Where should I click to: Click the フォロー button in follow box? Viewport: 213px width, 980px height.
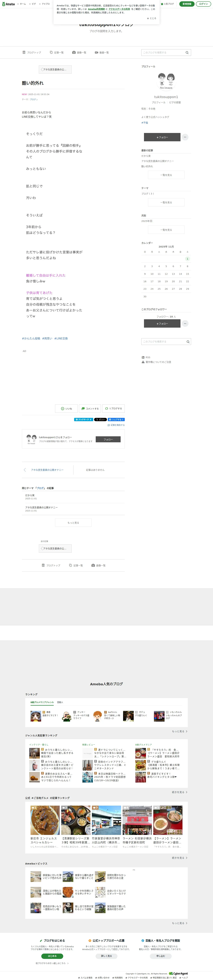108,439
